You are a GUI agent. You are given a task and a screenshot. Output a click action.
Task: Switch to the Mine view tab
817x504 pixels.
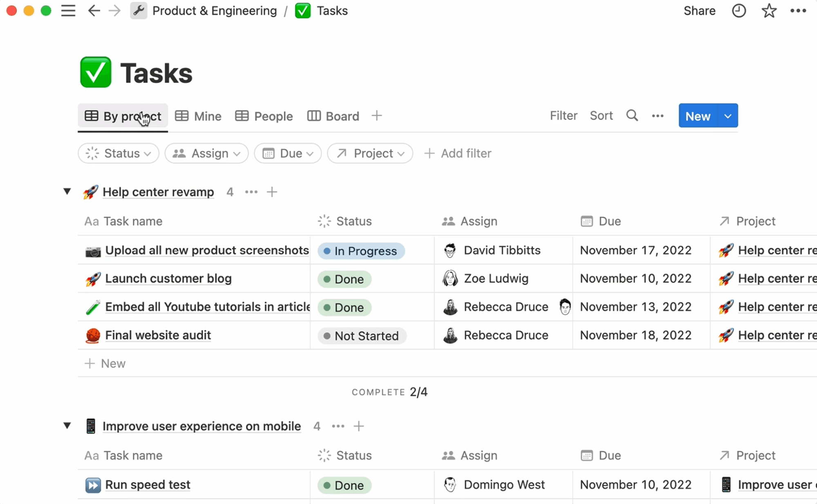coord(198,116)
